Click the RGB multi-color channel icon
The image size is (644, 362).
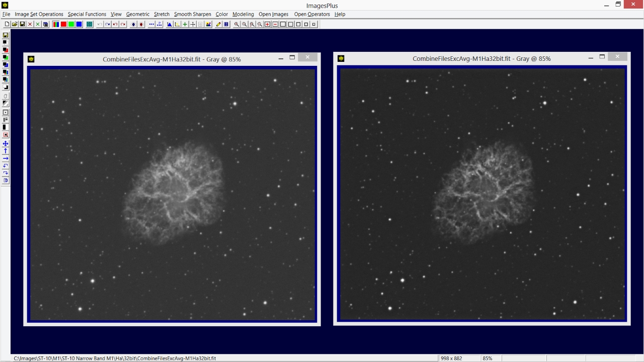tap(56, 24)
